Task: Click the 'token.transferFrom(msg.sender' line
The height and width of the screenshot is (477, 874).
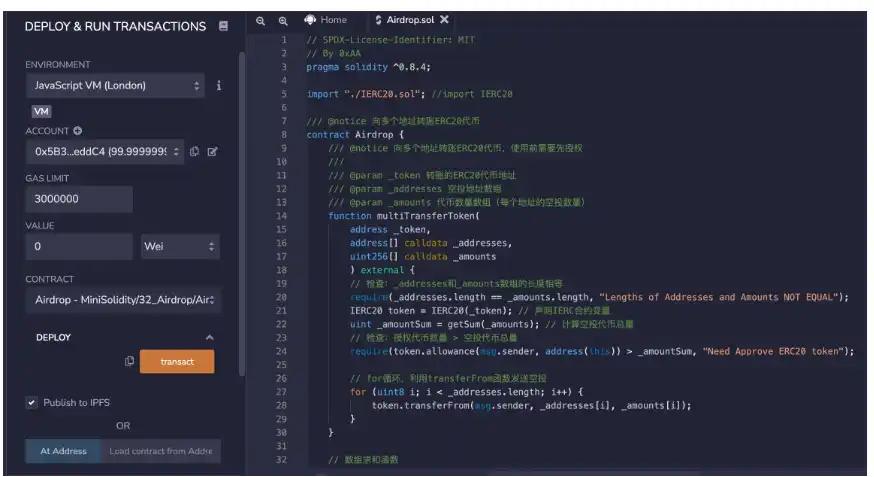Action: [531, 406]
